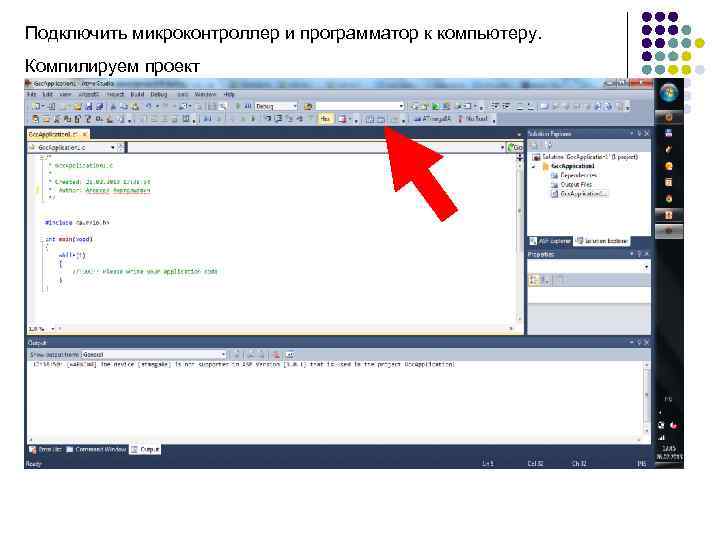The image size is (720, 540).
Task: Click the Undo toolbar icon
Action: (149, 107)
